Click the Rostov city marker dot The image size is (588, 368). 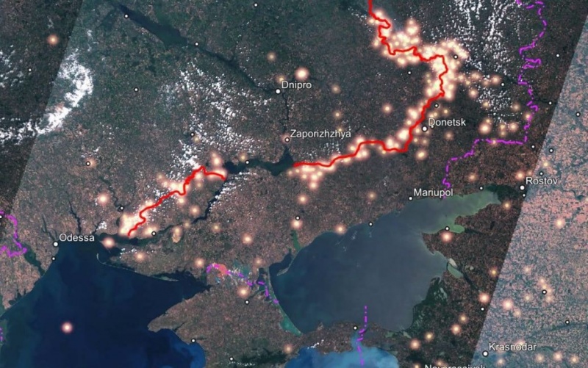click(x=522, y=187)
